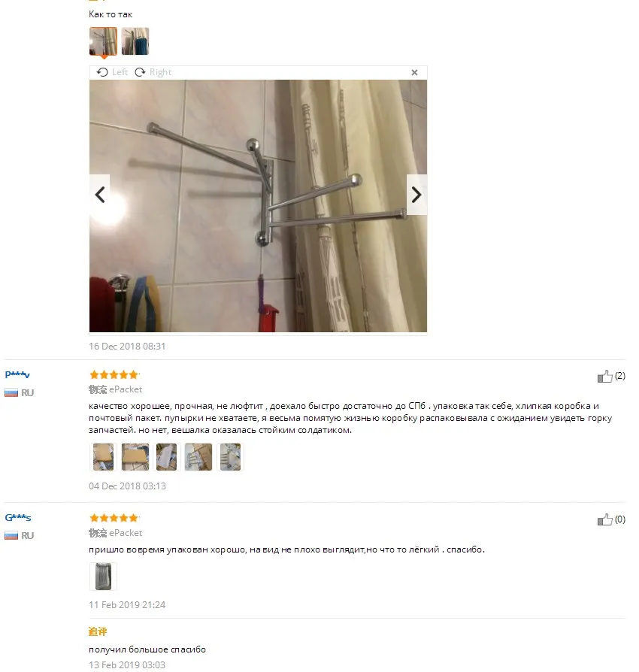The width and height of the screenshot is (639, 672).
Task: Like the review by P***v
Action: coord(604,377)
